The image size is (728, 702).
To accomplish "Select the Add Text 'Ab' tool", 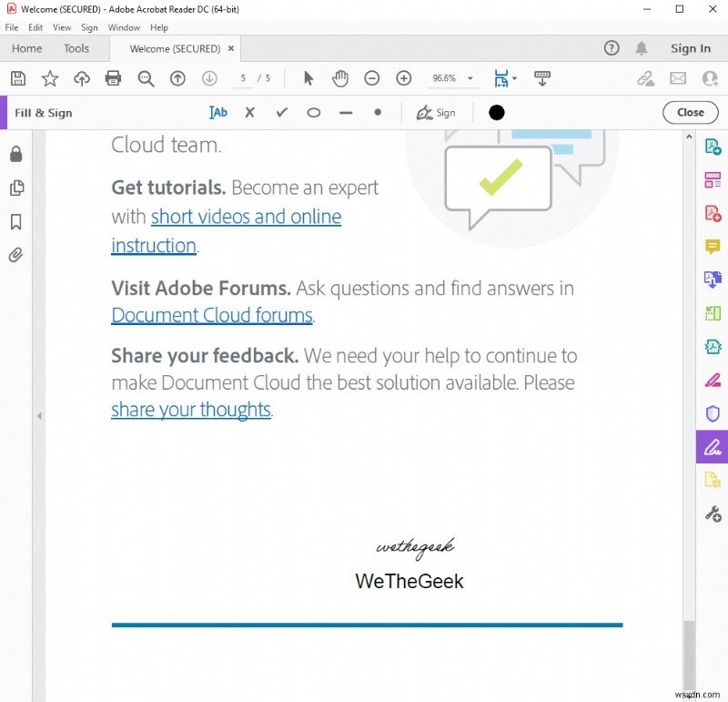I will pyautogui.click(x=218, y=112).
